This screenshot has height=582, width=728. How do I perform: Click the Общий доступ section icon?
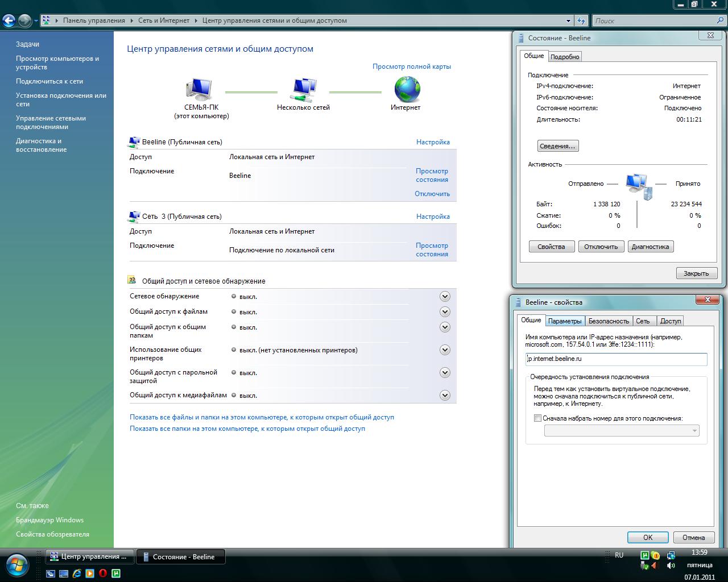pyautogui.click(x=132, y=280)
